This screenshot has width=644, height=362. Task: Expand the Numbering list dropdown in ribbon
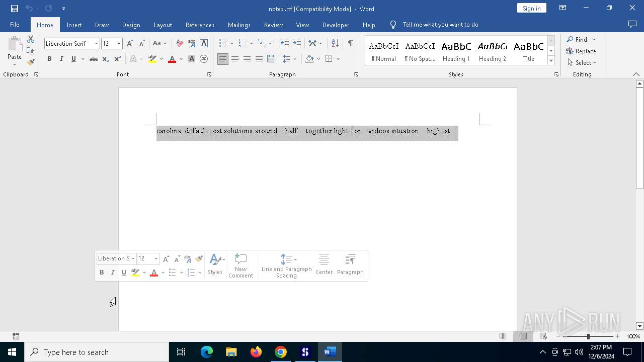(x=251, y=44)
